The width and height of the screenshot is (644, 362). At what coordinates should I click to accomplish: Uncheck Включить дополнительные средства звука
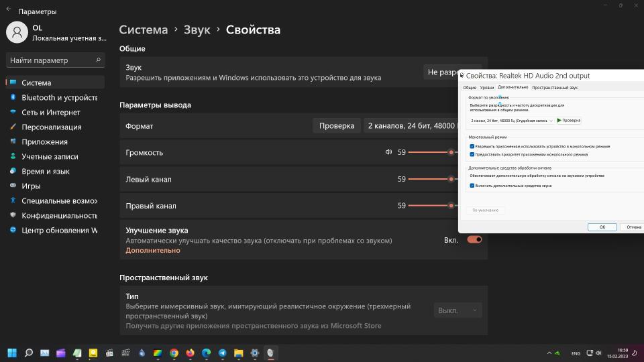click(472, 186)
